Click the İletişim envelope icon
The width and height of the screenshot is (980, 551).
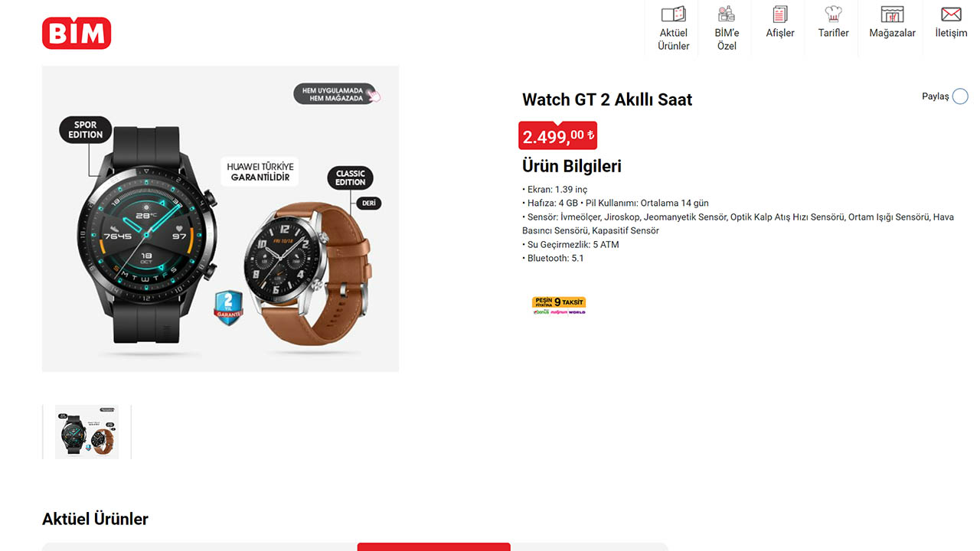pyautogui.click(x=951, y=14)
